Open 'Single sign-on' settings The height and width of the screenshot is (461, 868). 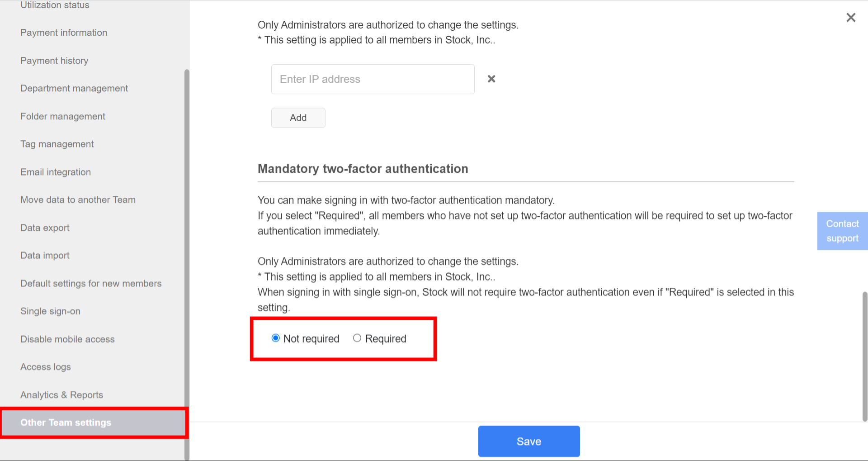pyautogui.click(x=50, y=311)
